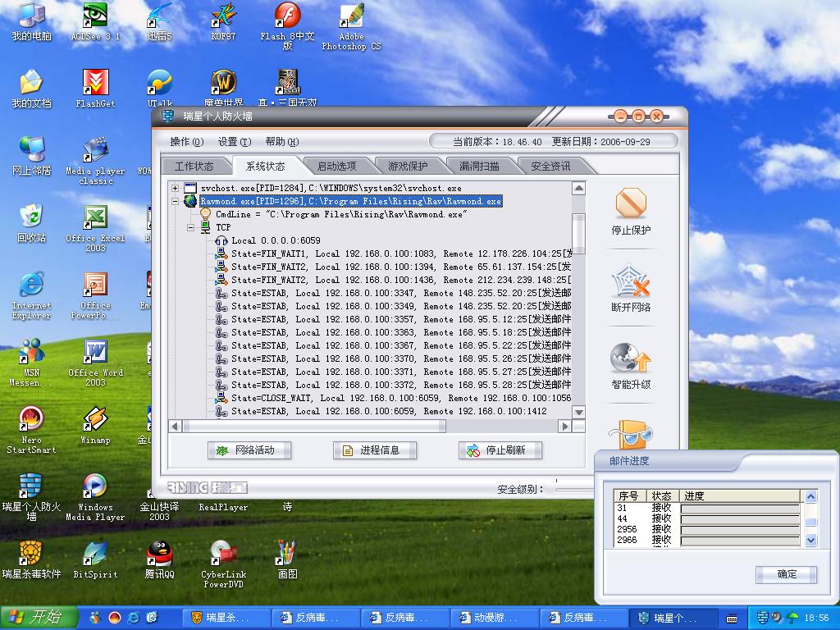Open KOF97 desktop icon
This screenshot has height=630, width=840.
click(223, 21)
